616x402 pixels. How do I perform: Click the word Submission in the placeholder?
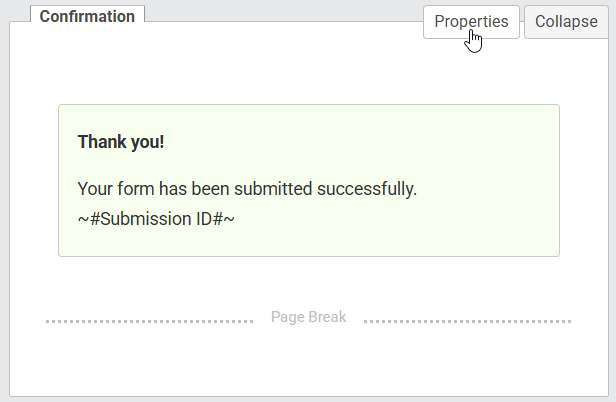click(146, 219)
